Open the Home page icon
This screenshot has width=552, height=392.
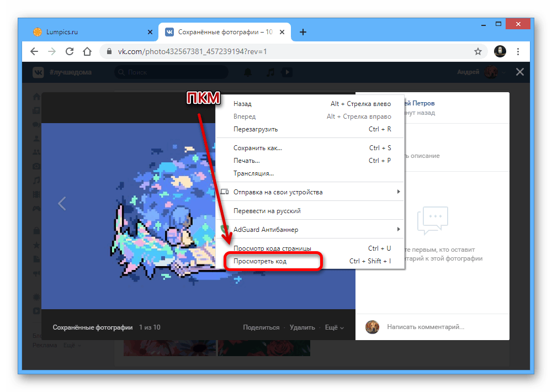pos(87,51)
